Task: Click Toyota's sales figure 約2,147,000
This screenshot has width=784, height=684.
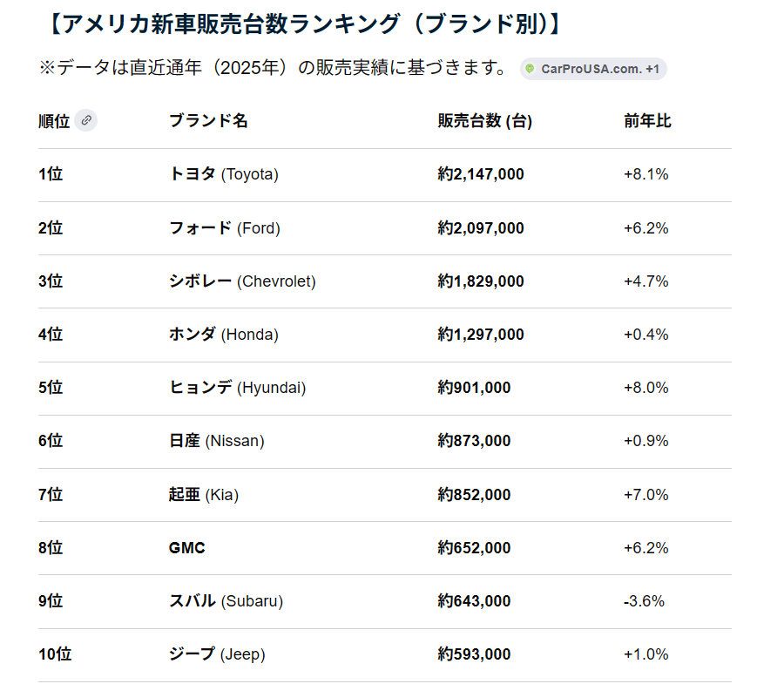Action: (x=481, y=174)
